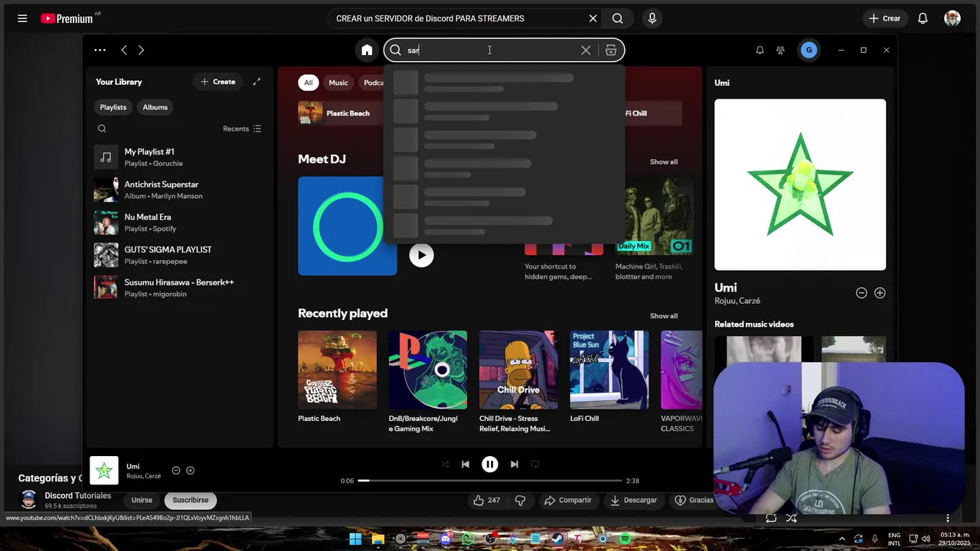The image size is (980, 551).
Task: Pause playback in Spotify player
Action: (x=490, y=464)
